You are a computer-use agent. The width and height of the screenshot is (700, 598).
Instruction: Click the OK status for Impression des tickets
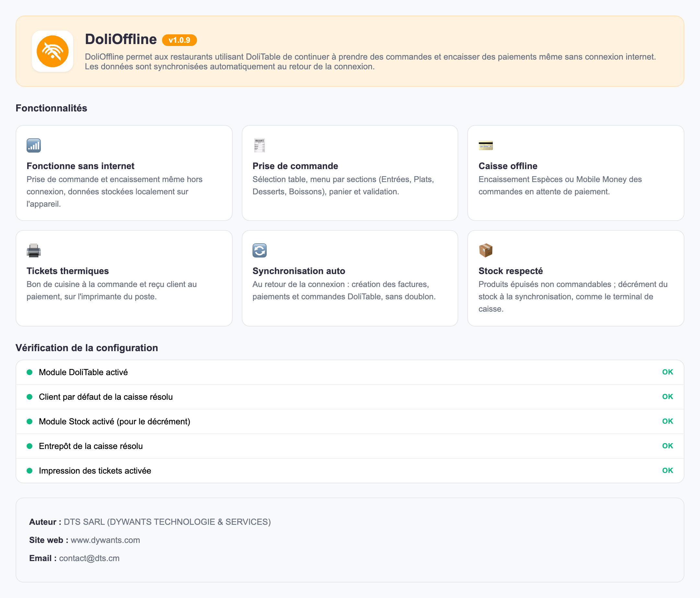point(668,471)
